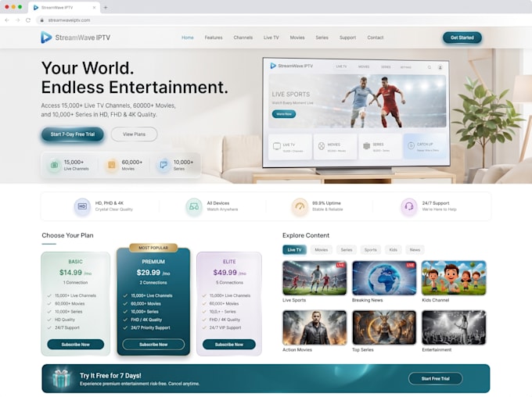Click the browser forward arrow
The image size is (532, 397).
click(x=18, y=20)
